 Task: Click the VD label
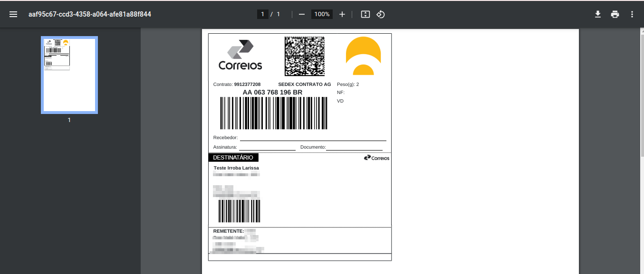pyautogui.click(x=340, y=101)
